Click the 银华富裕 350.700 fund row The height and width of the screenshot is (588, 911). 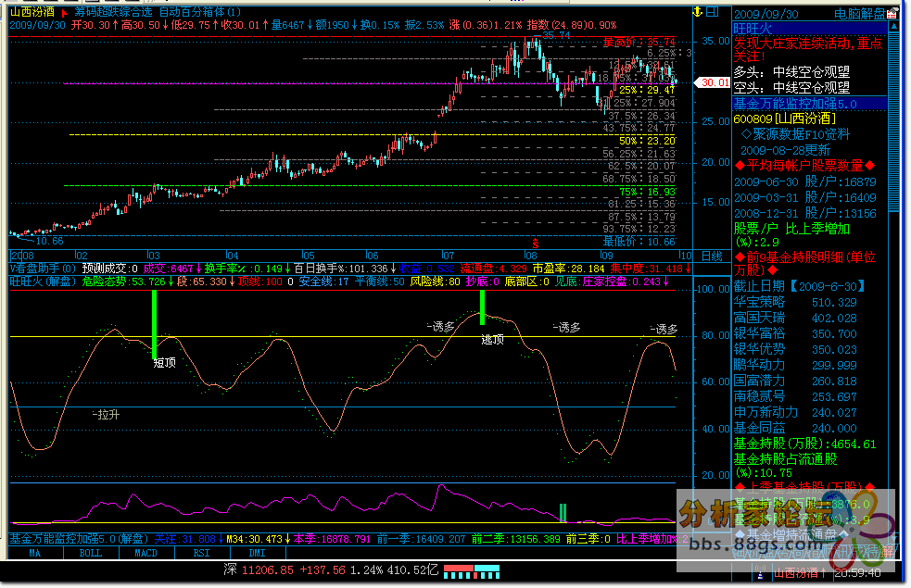tap(795, 333)
